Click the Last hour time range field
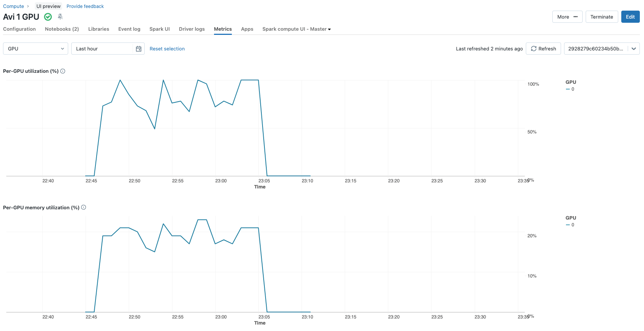 tap(103, 49)
